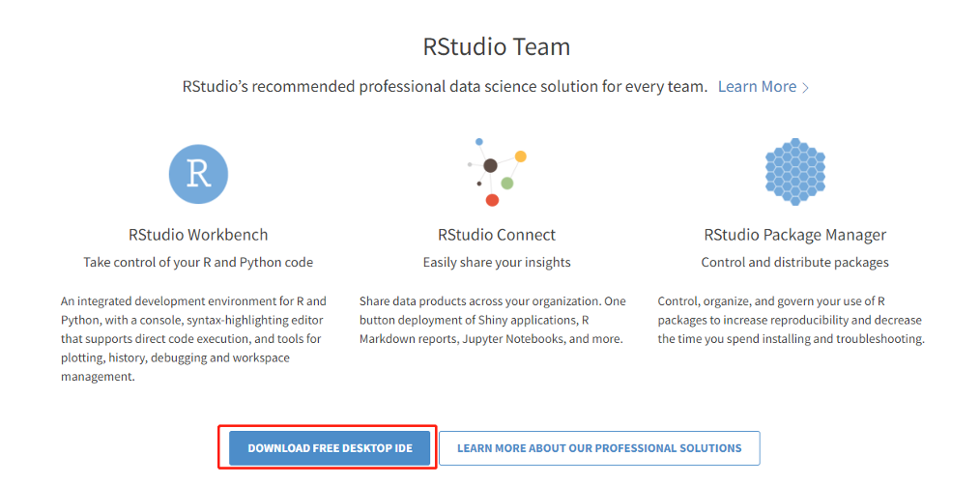Open the RStudio Package Manager title

[794, 235]
